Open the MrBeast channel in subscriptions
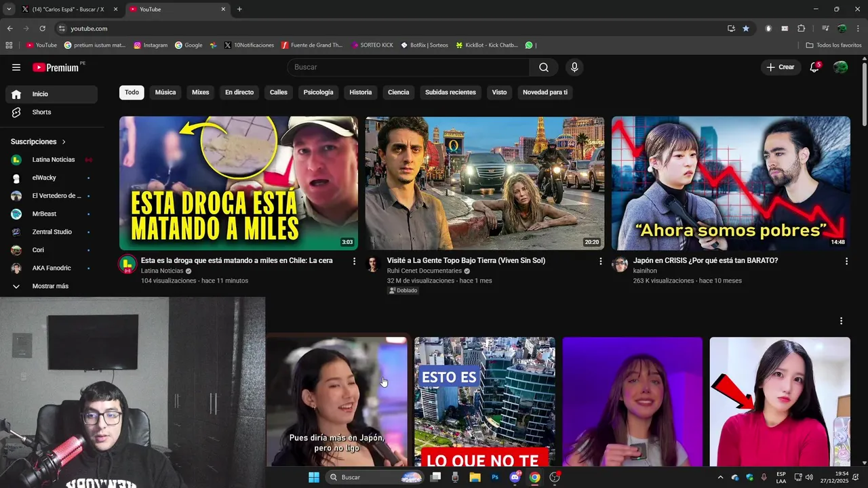Screen dimensions: 868x488 52,213
